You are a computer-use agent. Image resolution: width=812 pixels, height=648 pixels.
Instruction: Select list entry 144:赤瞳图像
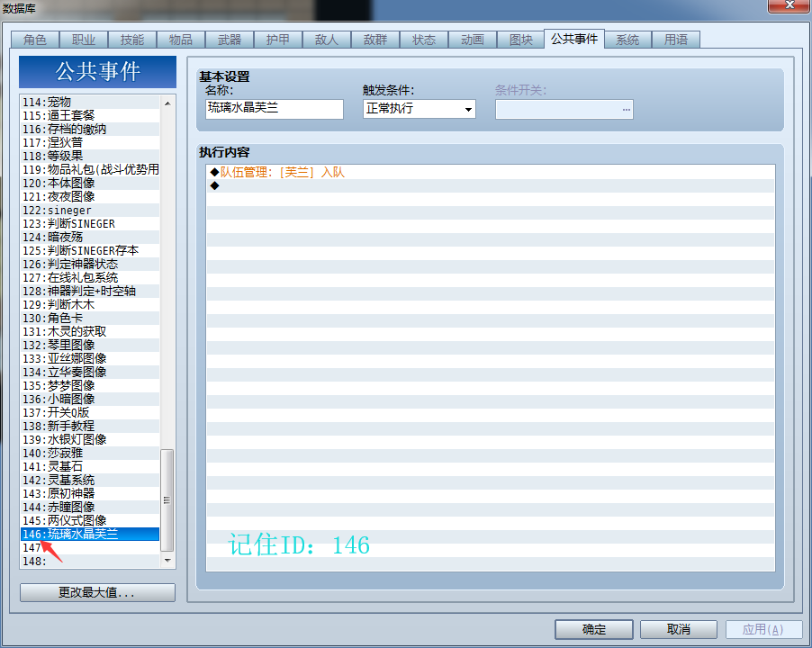[90, 507]
